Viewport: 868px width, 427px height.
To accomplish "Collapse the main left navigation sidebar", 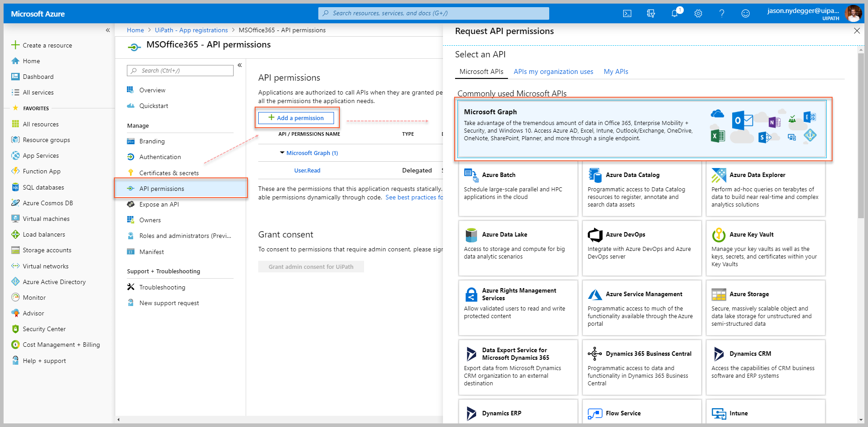I will [x=108, y=30].
